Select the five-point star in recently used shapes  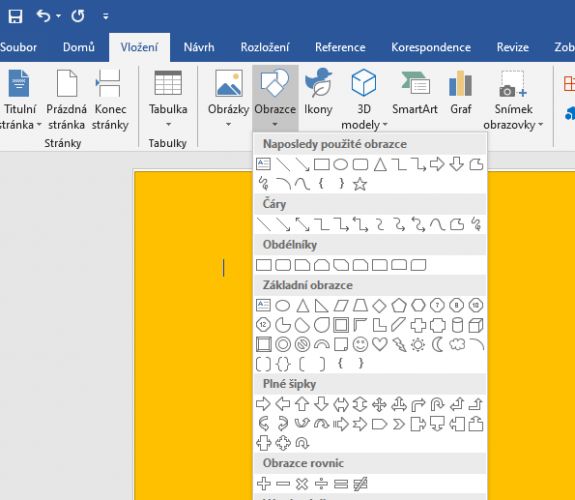pyautogui.click(x=360, y=184)
